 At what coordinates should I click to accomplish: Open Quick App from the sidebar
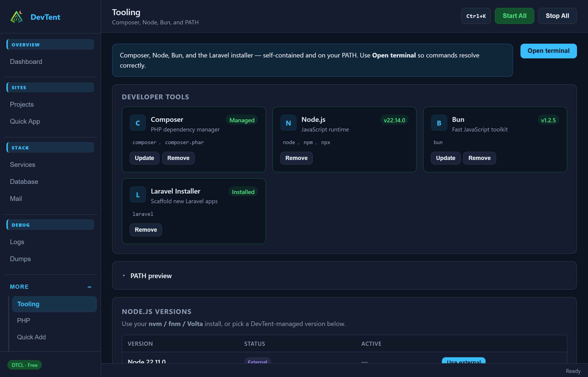click(x=25, y=121)
